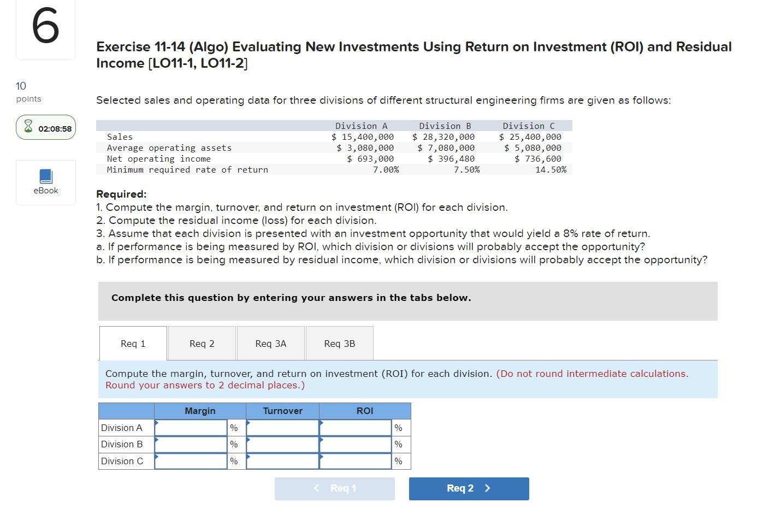The height and width of the screenshot is (532, 775).
Task: Click the question number 6 panel
Action: [45, 29]
